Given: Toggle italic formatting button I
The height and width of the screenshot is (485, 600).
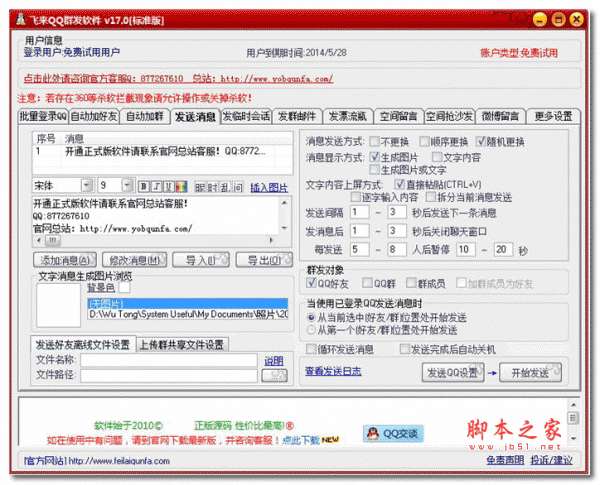Looking at the screenshot, I should tap(157, 186).
